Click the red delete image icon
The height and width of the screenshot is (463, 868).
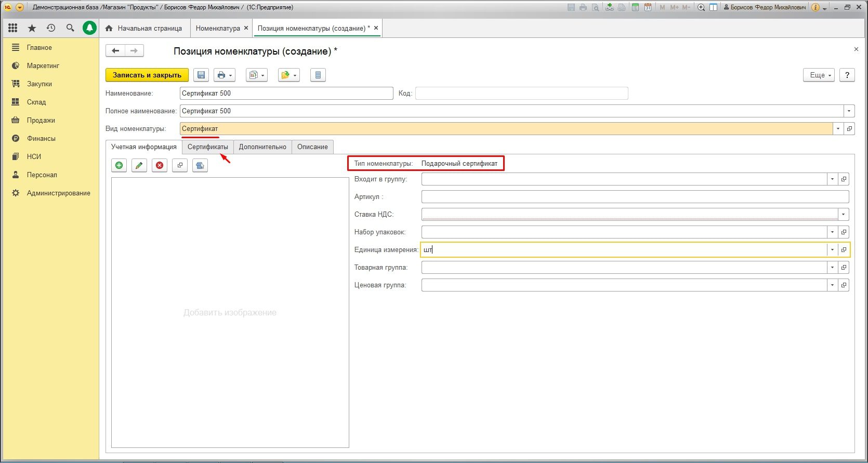coord(160,165)
